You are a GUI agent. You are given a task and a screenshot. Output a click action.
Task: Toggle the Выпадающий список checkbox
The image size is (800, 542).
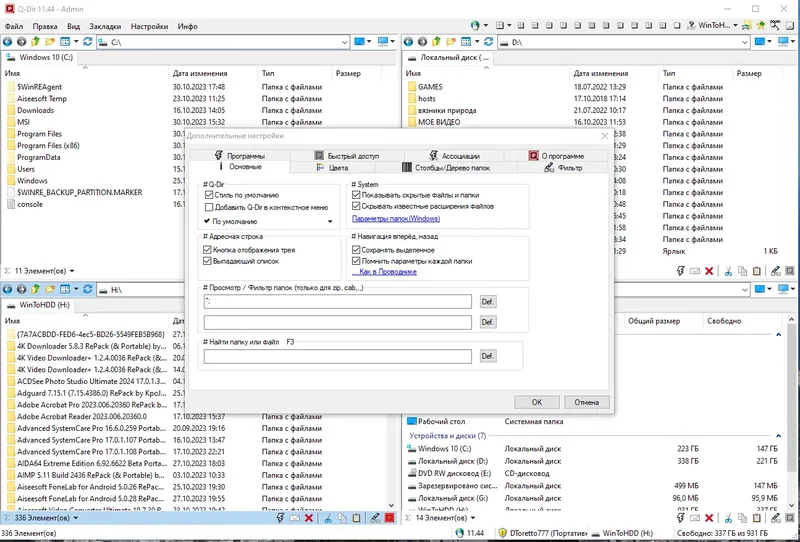tap(207, 261)
